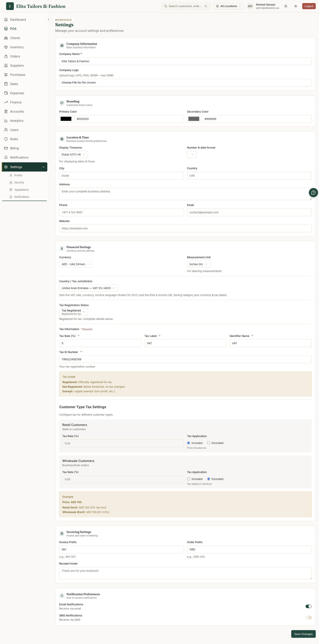
Task: Click the Receipt Footer textarea
Action: coord(185,573)
